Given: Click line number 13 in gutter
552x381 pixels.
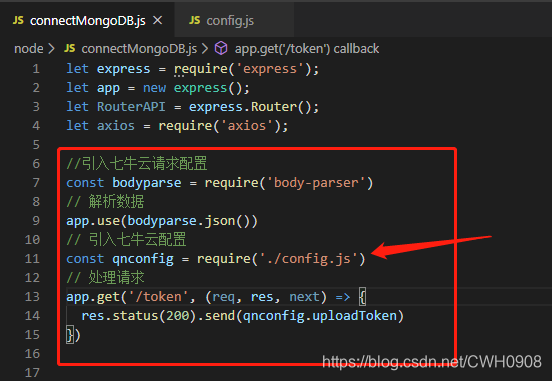Looking at the screenshot, I should coord(32,297).
